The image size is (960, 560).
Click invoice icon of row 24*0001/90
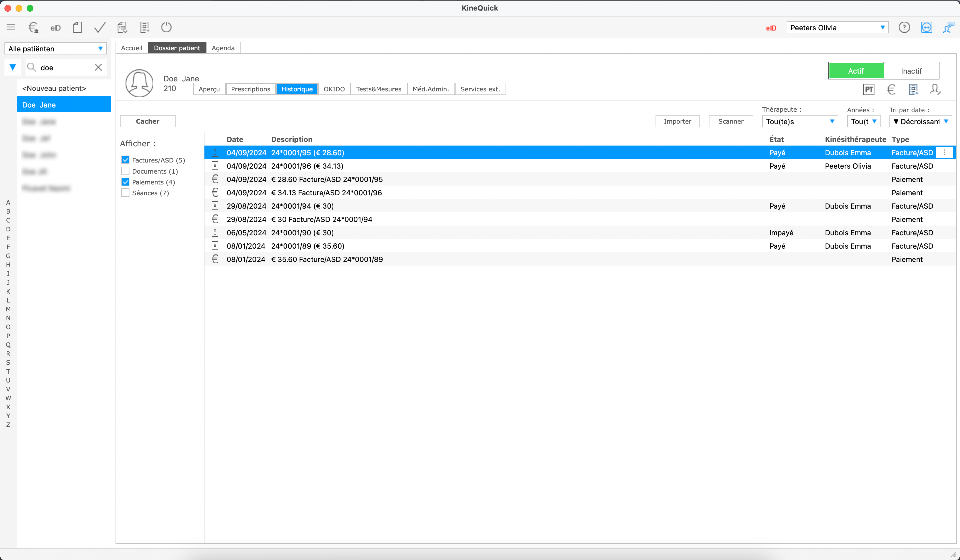coord(215,232)
